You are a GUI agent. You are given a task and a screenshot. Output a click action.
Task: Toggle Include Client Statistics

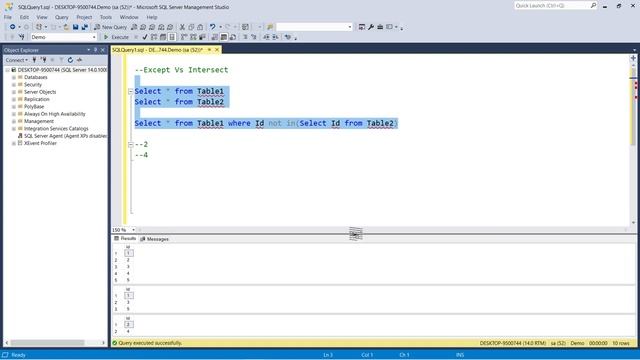point(202,37)
